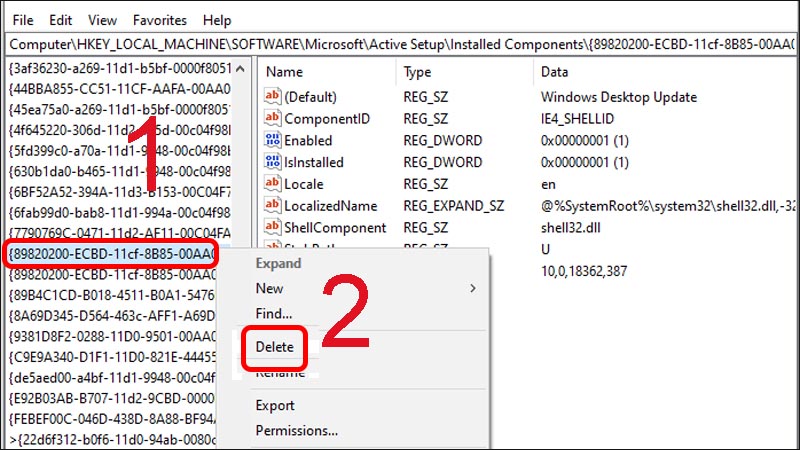The height and width of the screenshot is (450, 800).
Task: Select key {E92B03AB-B707-11d2-9CBD-0000
Action: point(112,398)
